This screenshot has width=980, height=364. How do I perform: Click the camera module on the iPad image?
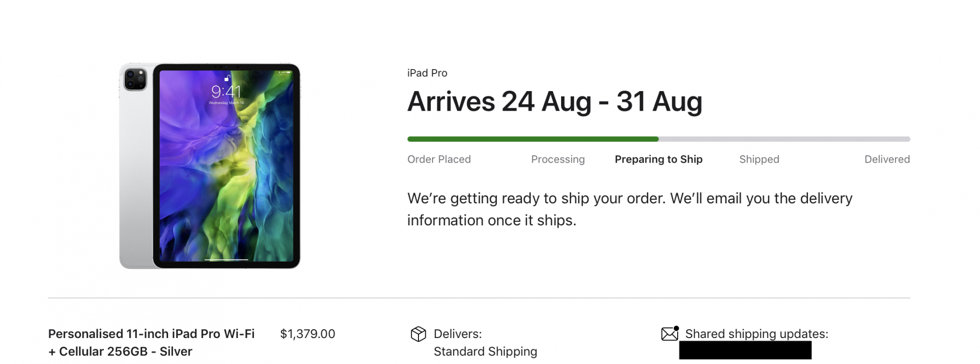[x=135, y=79]
